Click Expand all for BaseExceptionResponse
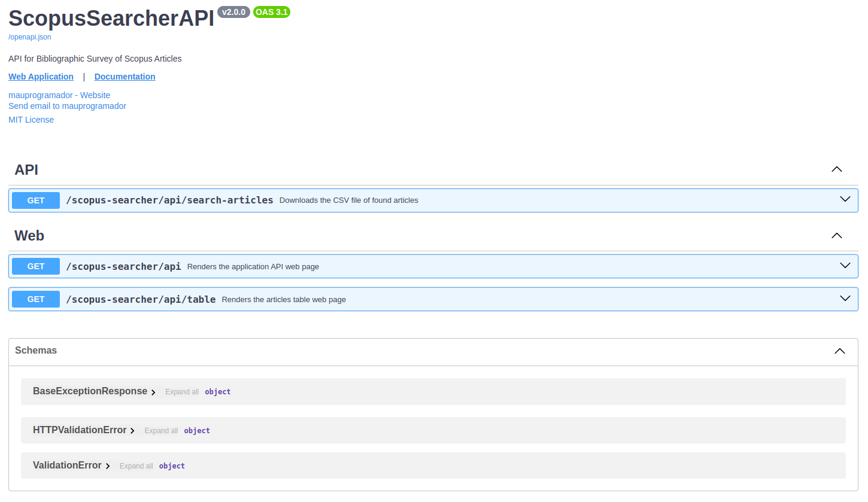 click(x=182, y=392)
